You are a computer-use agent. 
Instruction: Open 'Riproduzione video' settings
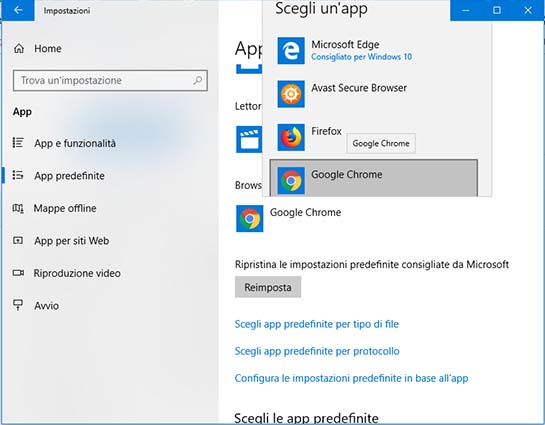77,273
